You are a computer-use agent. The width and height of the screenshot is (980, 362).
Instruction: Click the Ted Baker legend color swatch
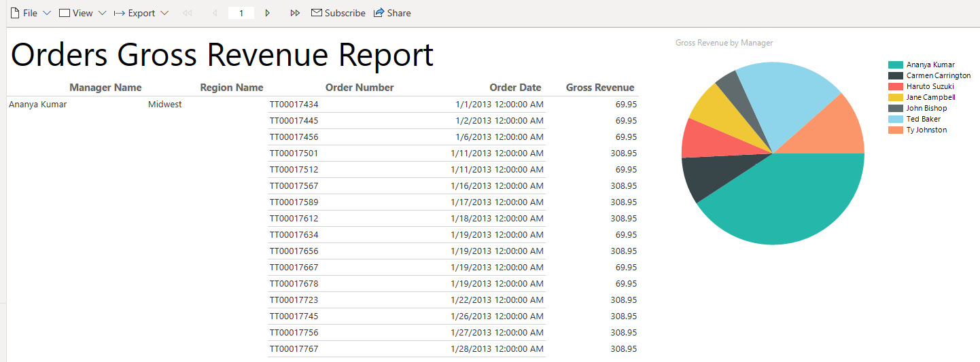895,119
